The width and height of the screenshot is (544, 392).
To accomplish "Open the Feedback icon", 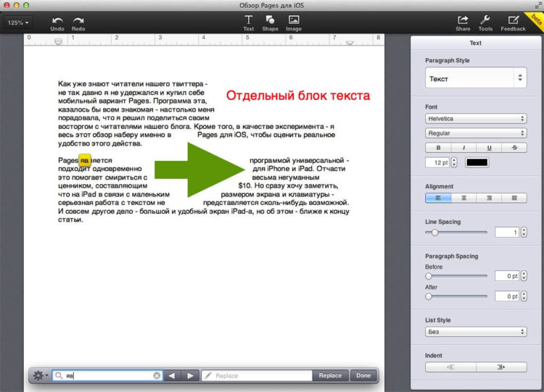I will (x=513, y=20).
